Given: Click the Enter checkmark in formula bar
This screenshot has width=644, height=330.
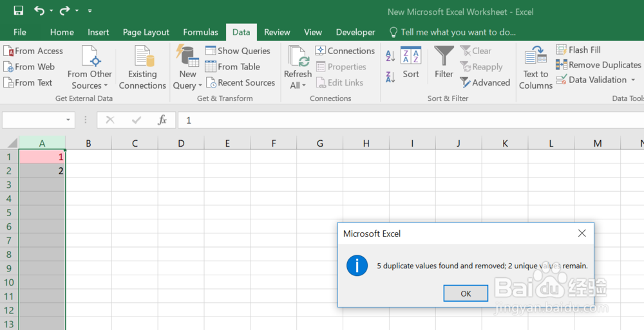Looking at the screenshot, I should coord(137,120).
